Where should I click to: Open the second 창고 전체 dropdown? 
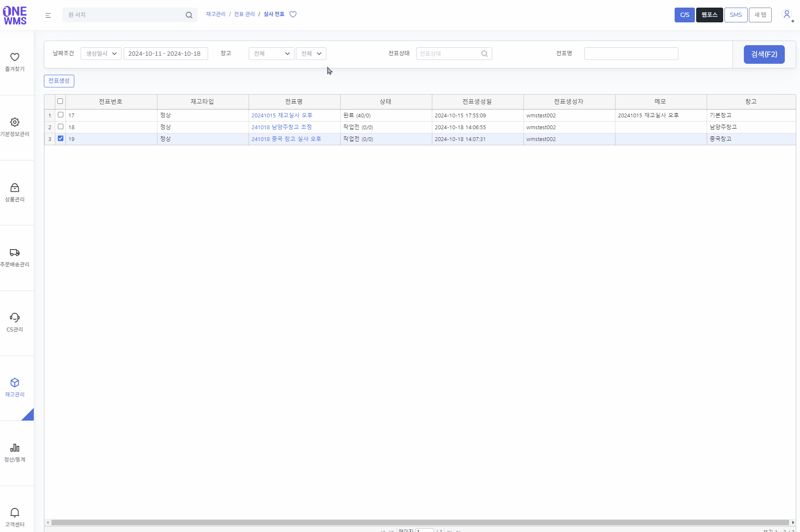pyautogui.click(x=311, y=54)
